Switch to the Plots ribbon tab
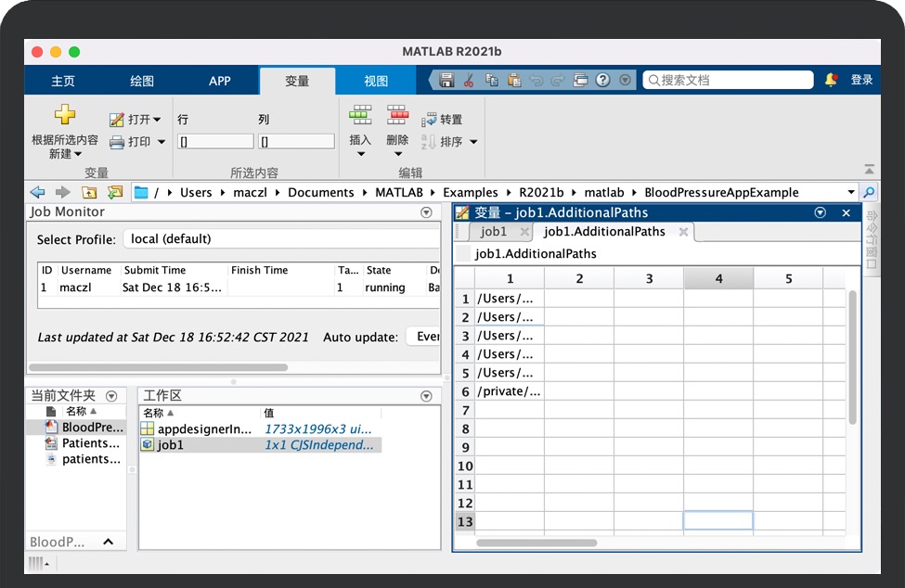This screenshot has height=588, width=905. (142, 81)
